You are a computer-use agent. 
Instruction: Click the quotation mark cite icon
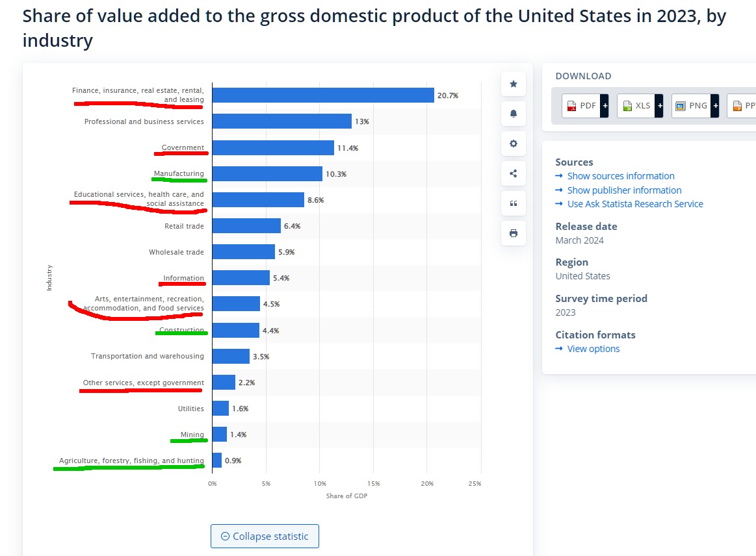(514, 203)
